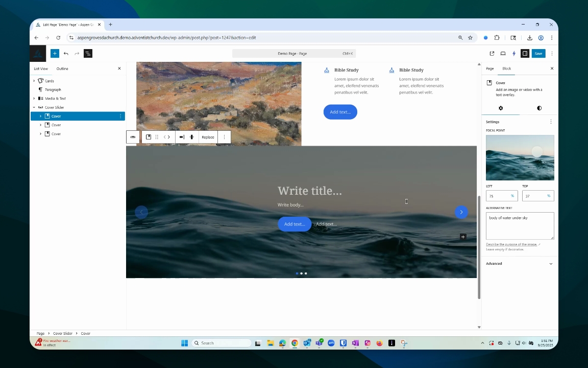The image size is (588, 368).
Task: Click the Jetpack lightning bolt icon
Action: (x=514, y=53)
